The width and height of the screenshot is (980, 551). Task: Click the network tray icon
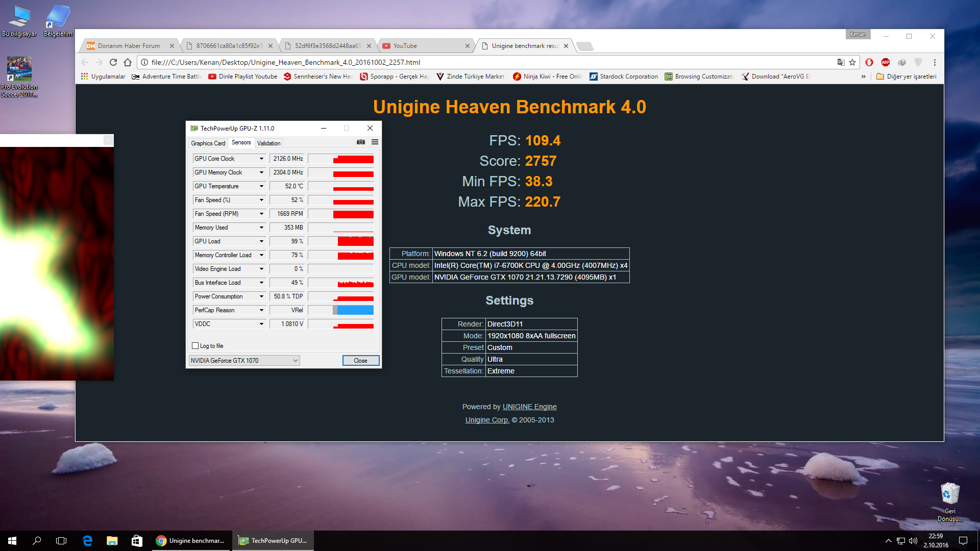click(x=901, y=541)
